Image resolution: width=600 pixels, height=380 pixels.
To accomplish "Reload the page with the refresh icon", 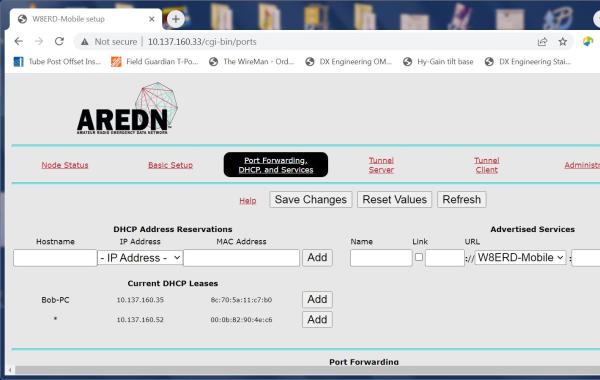I will pyautogui.click(x=59, y=41).
